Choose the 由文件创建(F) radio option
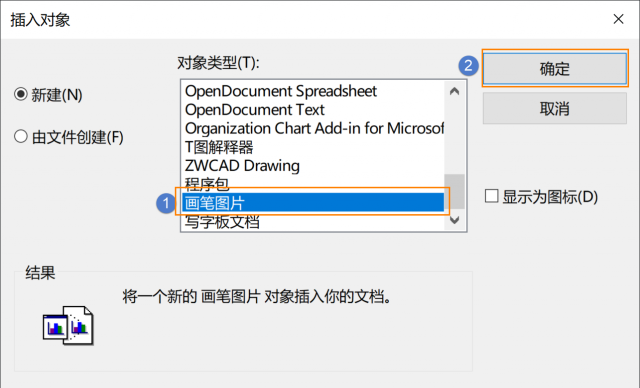This screenshot has height=388, width=640. [21, 136]
